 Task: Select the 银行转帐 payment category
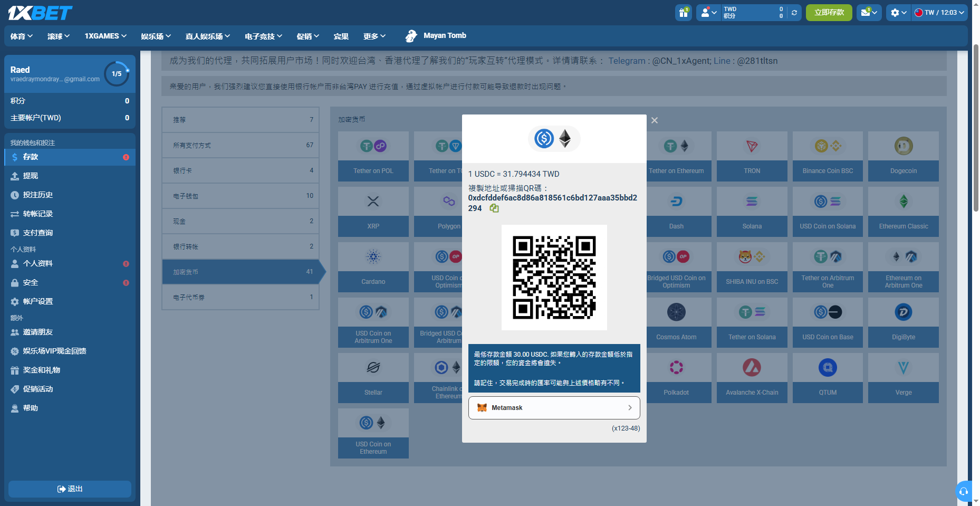coord(241,246)
